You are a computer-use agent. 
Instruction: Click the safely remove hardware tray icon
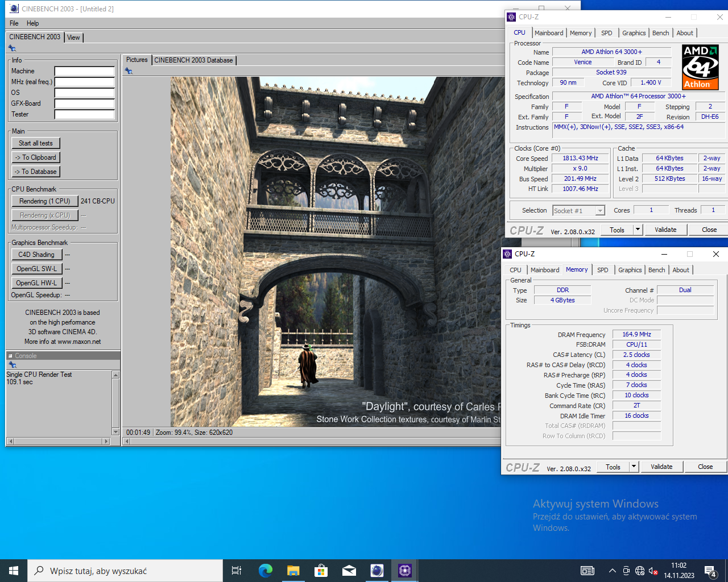626,571
